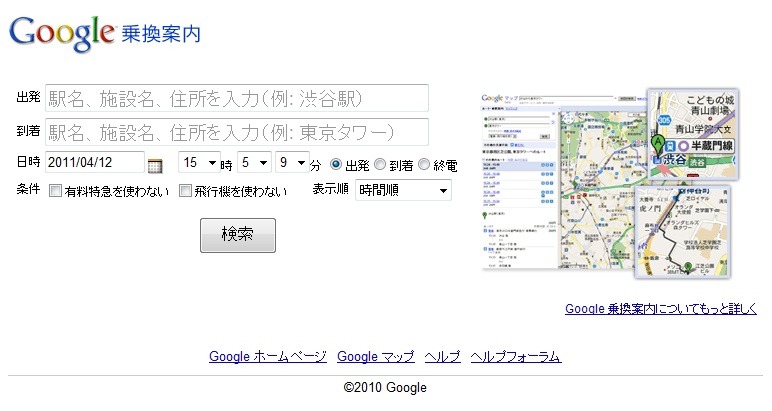The height and width of the screenshot is (411, 772).
Task: Expand the 表示順 sort order dropdown
Action: click(x=403, y=190)
